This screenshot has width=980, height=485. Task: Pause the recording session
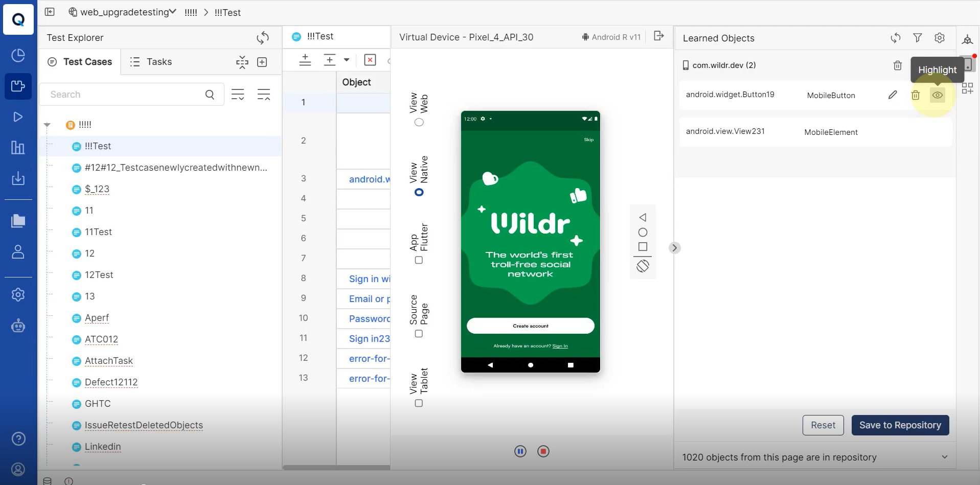coord(520,451)
